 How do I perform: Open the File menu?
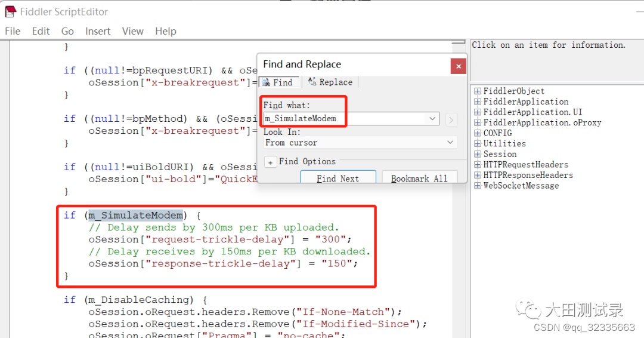tap(13, 31)
